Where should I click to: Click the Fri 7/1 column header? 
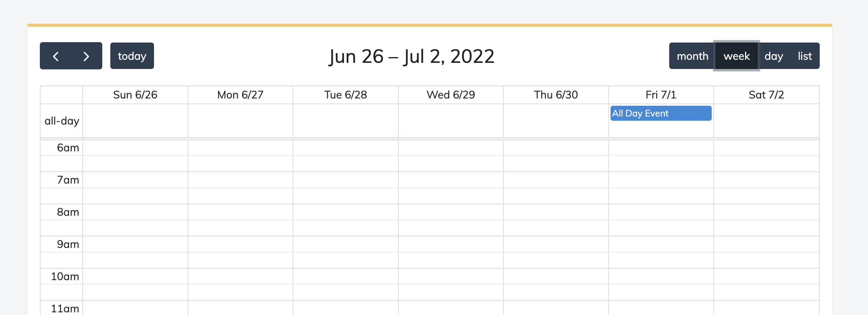coord(661,95)
